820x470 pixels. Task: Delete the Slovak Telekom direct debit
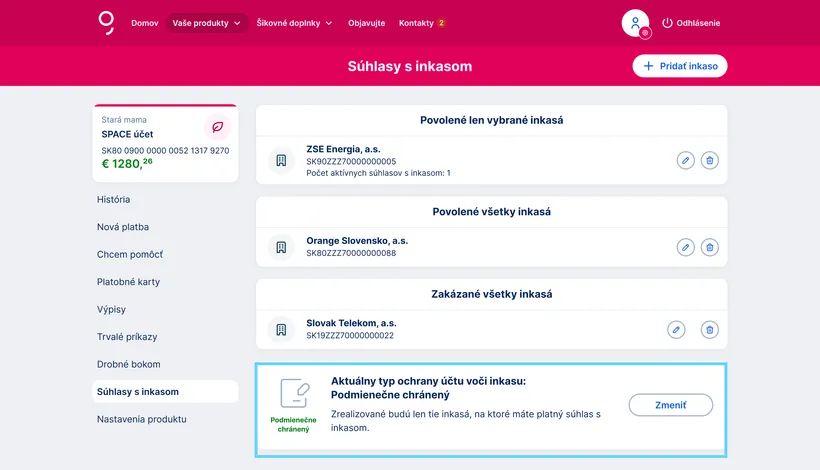point(709,329)
